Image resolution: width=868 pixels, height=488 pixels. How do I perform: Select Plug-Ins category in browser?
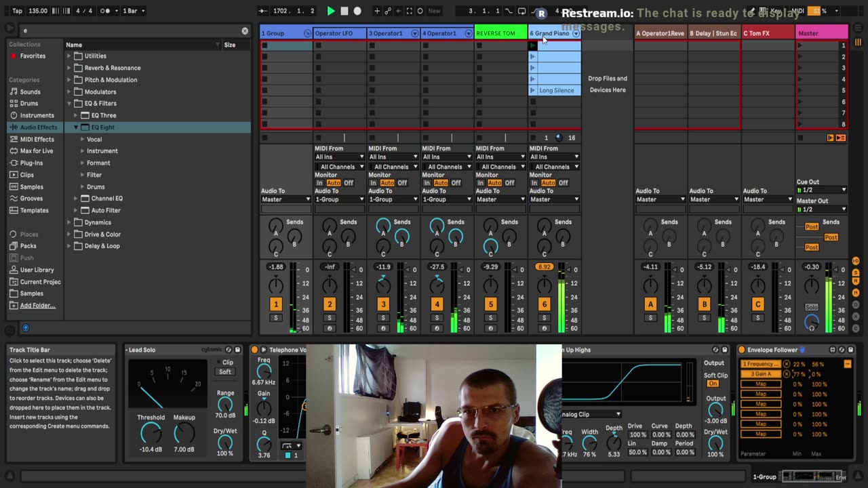coord(31,163)
